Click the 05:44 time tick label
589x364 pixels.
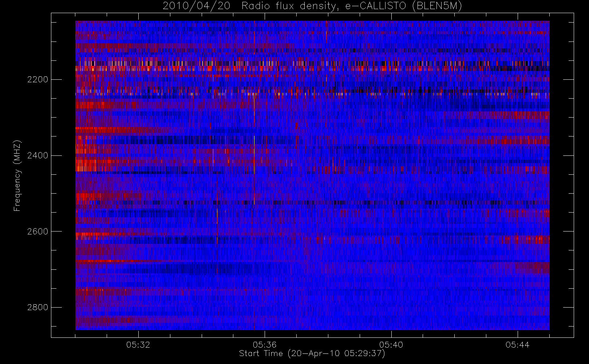[518, 344]
